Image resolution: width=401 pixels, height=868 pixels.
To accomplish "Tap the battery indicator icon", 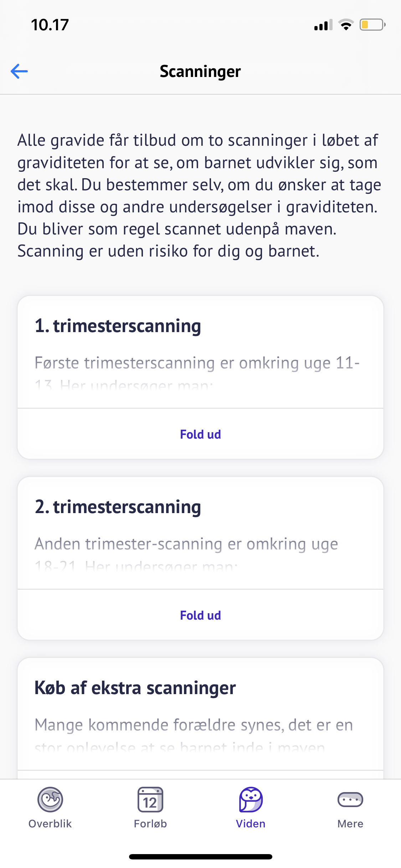I will (372, 25).
